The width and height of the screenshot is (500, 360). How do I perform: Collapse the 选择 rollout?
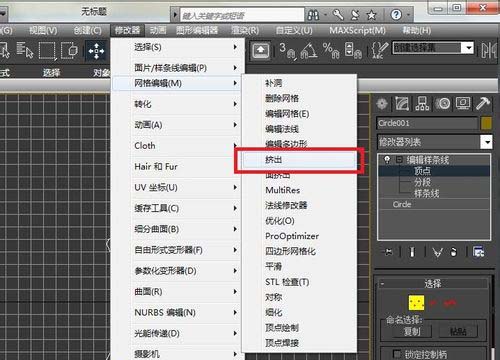(x=382, y=284)
